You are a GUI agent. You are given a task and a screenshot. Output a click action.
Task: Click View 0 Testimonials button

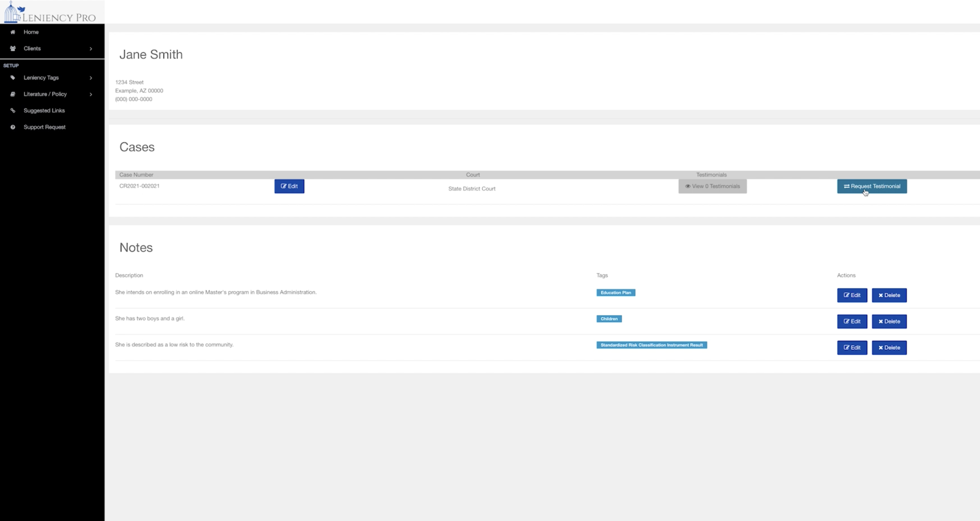(x=712, y=186)
